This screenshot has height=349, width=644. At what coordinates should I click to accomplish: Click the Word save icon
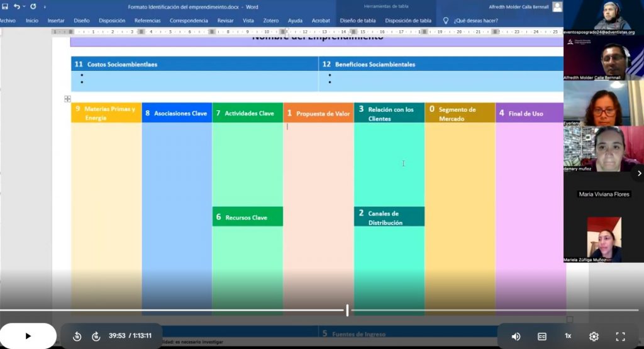pyautogui.click(x=5, y=6)
